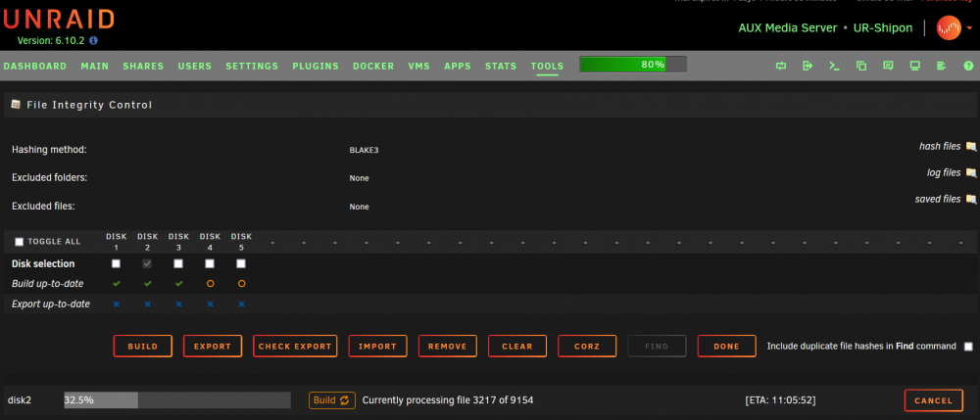
Task: Click the array operation toolbar icon
Action: pyautogui.click(x=781, y=66)
